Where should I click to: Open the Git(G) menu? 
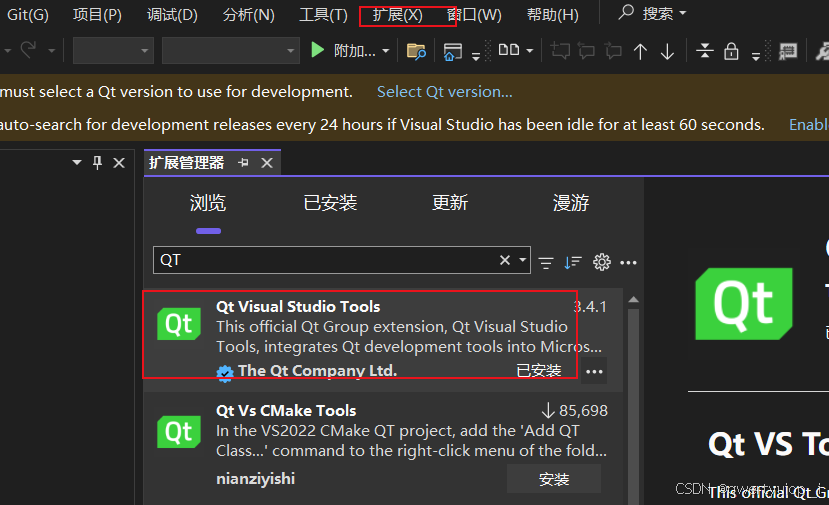coord(27,14)
